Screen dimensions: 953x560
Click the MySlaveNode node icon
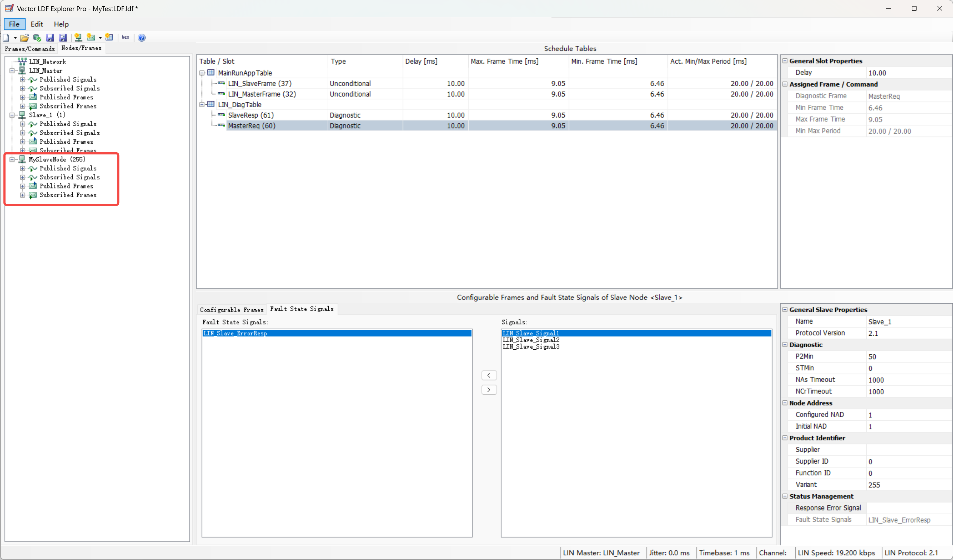coord(22,159)
